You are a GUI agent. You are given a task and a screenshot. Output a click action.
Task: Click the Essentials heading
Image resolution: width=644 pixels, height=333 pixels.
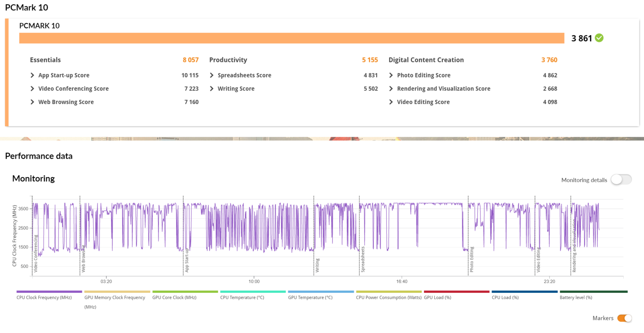tap(45, 60)
